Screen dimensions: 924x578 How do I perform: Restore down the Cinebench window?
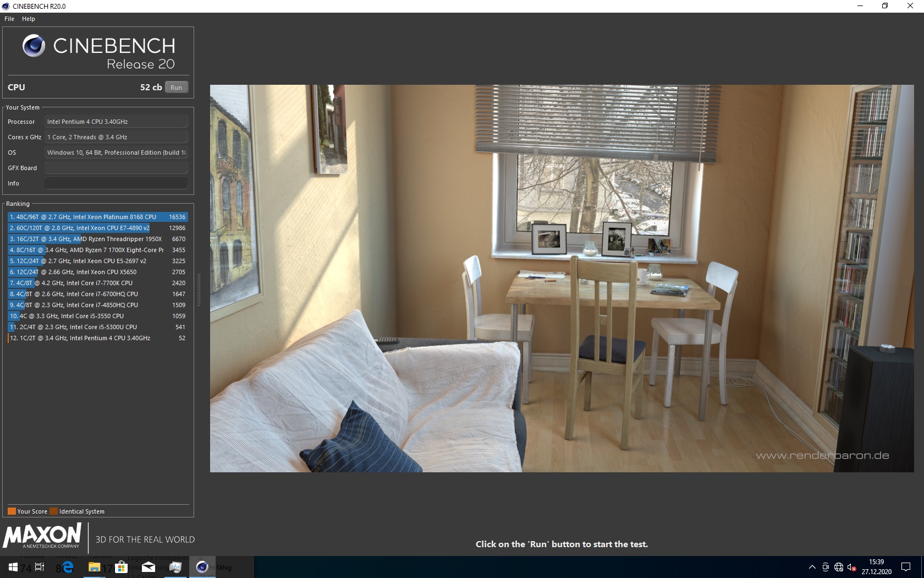(885, 6)
